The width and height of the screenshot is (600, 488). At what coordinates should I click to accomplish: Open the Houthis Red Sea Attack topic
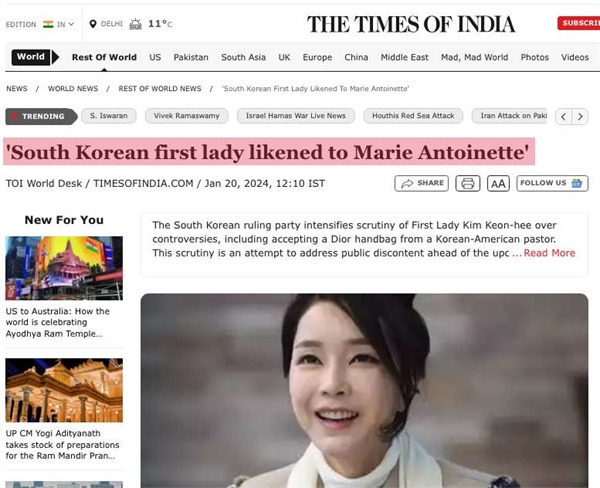413,116
